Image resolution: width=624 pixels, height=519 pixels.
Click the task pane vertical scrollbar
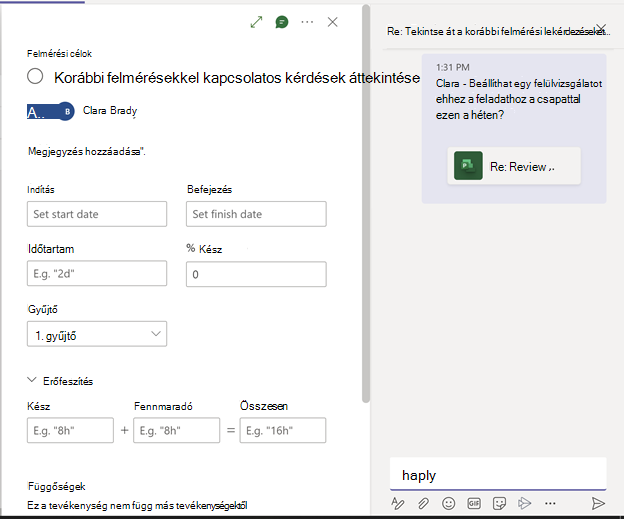point(366,203)
